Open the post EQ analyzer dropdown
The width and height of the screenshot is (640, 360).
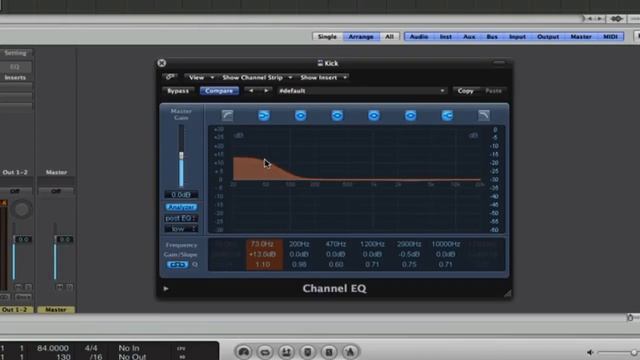181,218
